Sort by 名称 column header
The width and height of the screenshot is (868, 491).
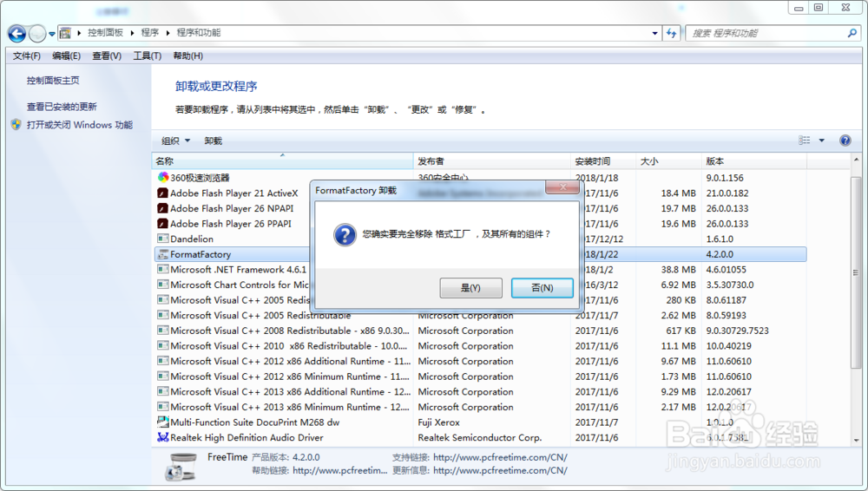click(x=282, y=161)
